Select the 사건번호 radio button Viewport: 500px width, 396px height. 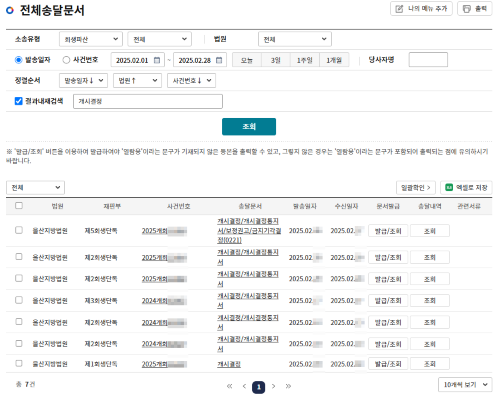[x=66, y=60]
